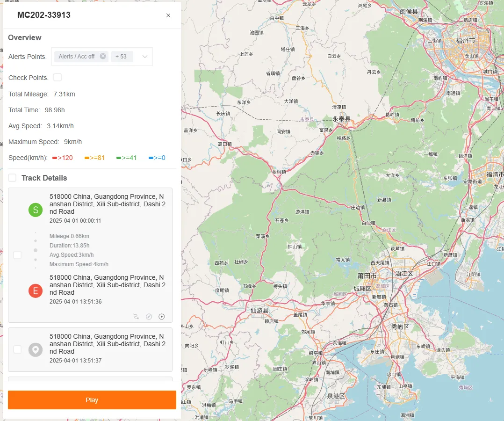Play the first track segment
Screen dimensions: 504x421
click(x=162, y=316)
